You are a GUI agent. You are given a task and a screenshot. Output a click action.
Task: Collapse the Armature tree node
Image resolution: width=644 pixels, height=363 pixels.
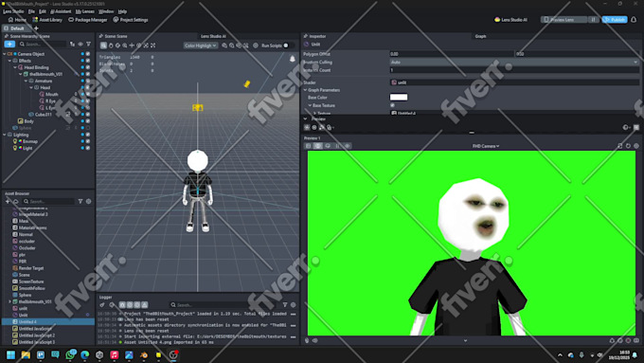click(x=26, y=81)
